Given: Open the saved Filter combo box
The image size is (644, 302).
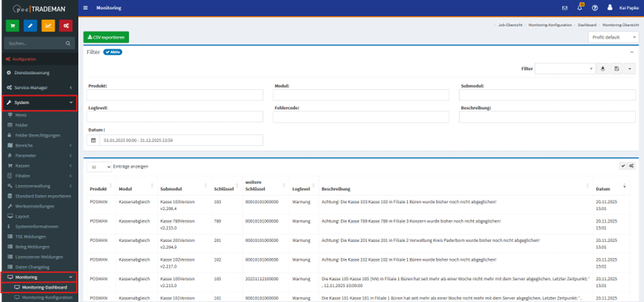Looking at the screenshot, I should click(x=564, y=69).
